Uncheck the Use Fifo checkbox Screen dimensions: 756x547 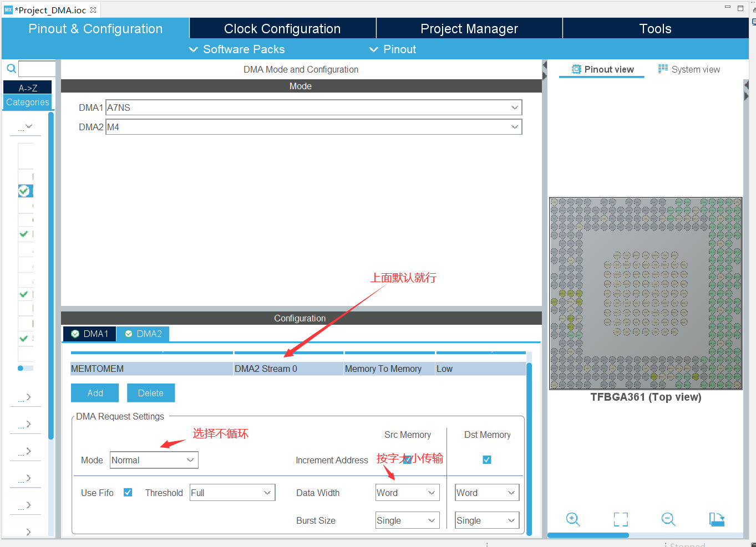coord(128,492)
